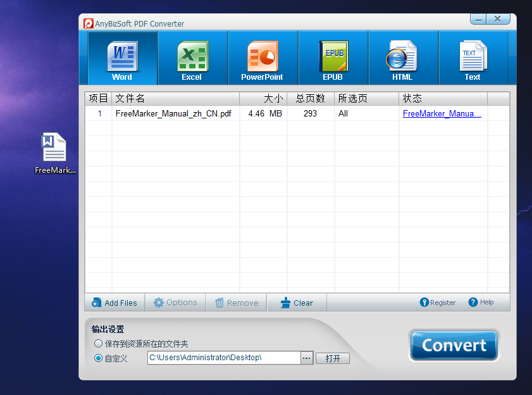Minimize the PDF Converter window
The image size is (532, 395).
click(478, 20)
